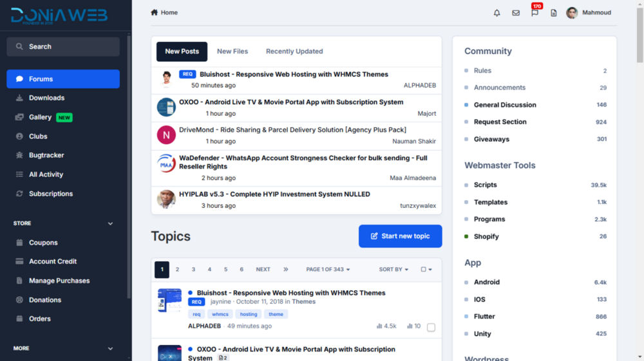
Task: Go to page 6 of topics
Action: [x=241, y=270]
